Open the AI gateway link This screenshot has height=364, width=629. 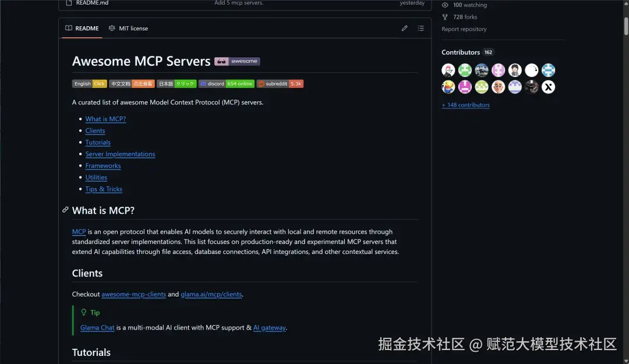pos(269,327)
